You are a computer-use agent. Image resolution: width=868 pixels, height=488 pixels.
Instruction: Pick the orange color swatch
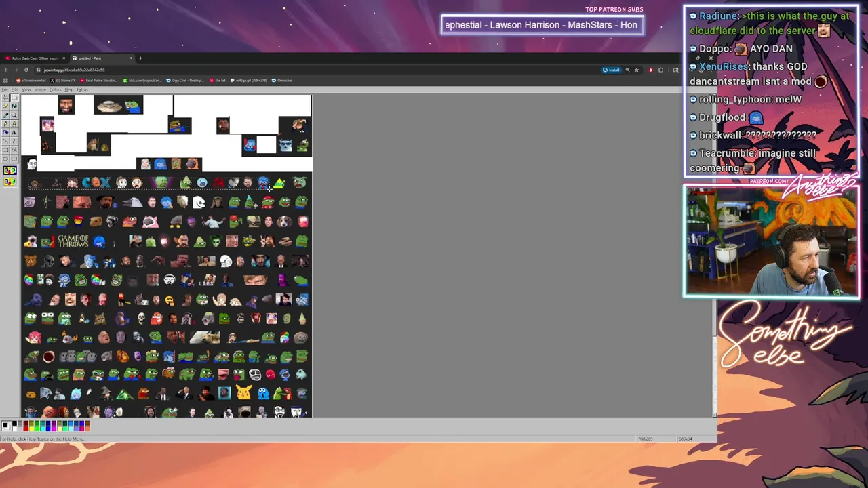[87, 429]
